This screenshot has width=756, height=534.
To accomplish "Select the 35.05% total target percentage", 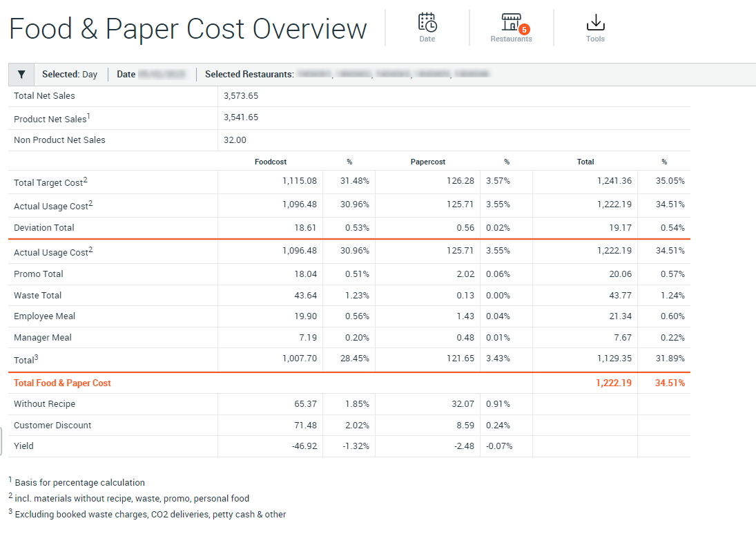I will (670, 181).
